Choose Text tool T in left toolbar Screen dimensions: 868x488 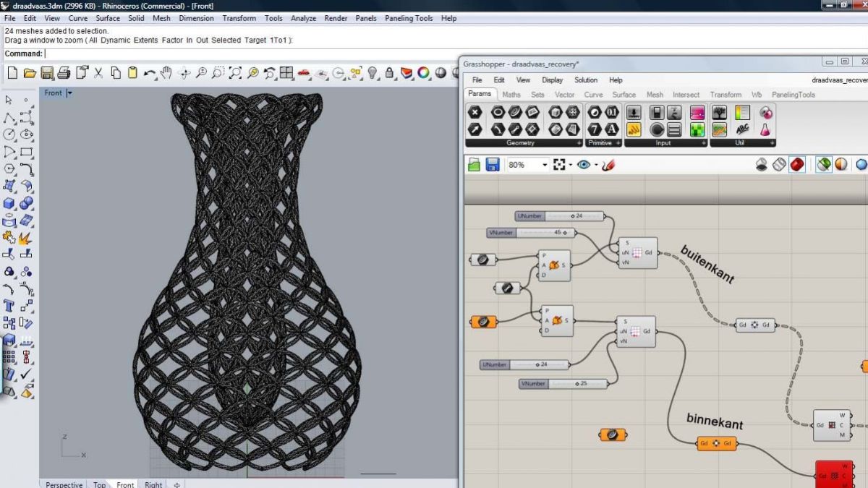tap(9, 306)
